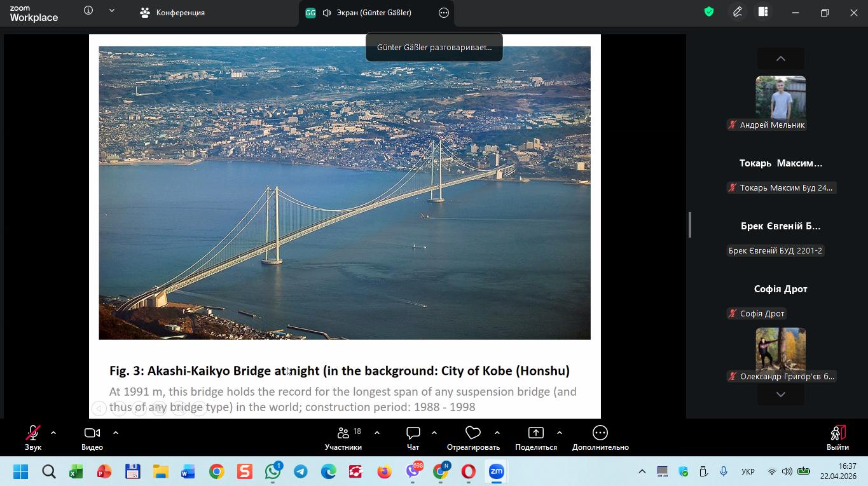Click the Отреагировать reactions heart icon
Viewport: 868px width, 486px height.
coord(472,433)
